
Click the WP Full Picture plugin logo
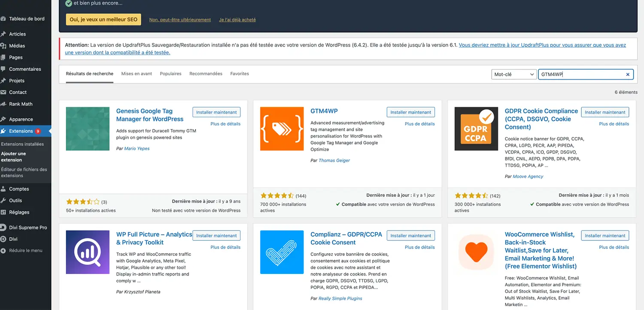[x=88, y=252]
